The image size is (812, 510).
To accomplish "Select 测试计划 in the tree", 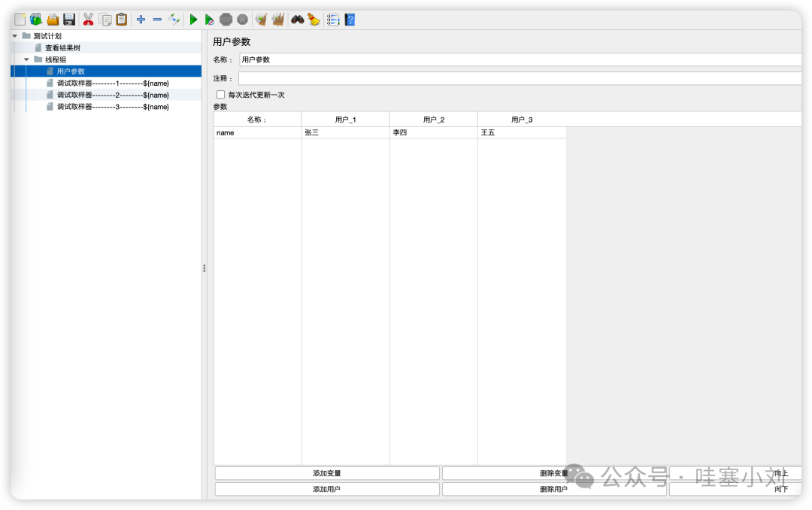I will [47, 36].
